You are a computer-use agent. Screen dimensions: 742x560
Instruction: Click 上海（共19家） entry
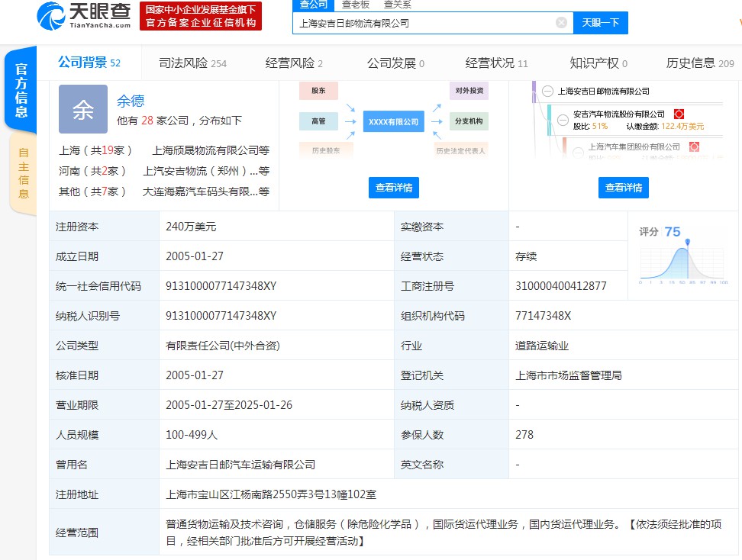(x=95, y=150)
